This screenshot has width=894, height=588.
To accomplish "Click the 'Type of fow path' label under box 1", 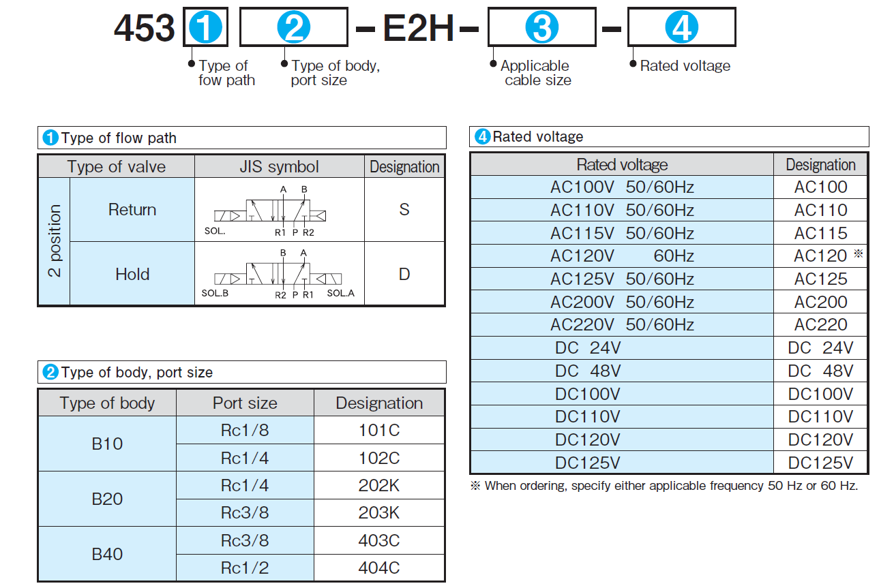I will click(227, 73).
